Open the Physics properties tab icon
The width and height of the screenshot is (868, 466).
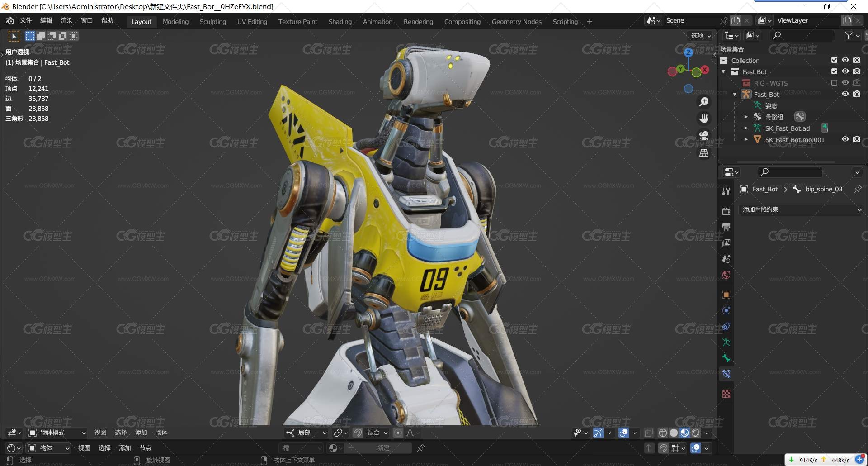[x=726, y=310]
